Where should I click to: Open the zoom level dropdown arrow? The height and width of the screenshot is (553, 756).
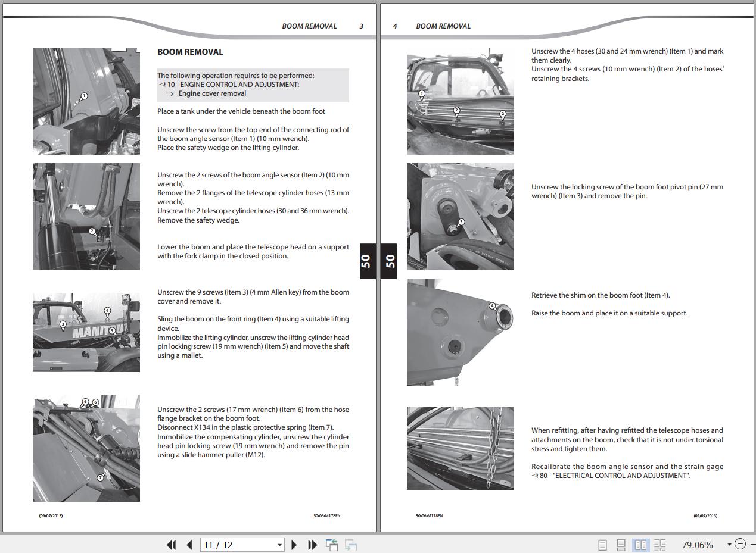(729, 545)
